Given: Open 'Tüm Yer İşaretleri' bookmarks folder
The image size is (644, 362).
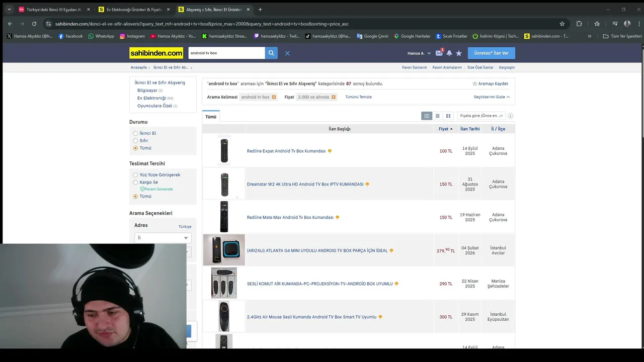Looking at the screenshot, I should 622,36.
